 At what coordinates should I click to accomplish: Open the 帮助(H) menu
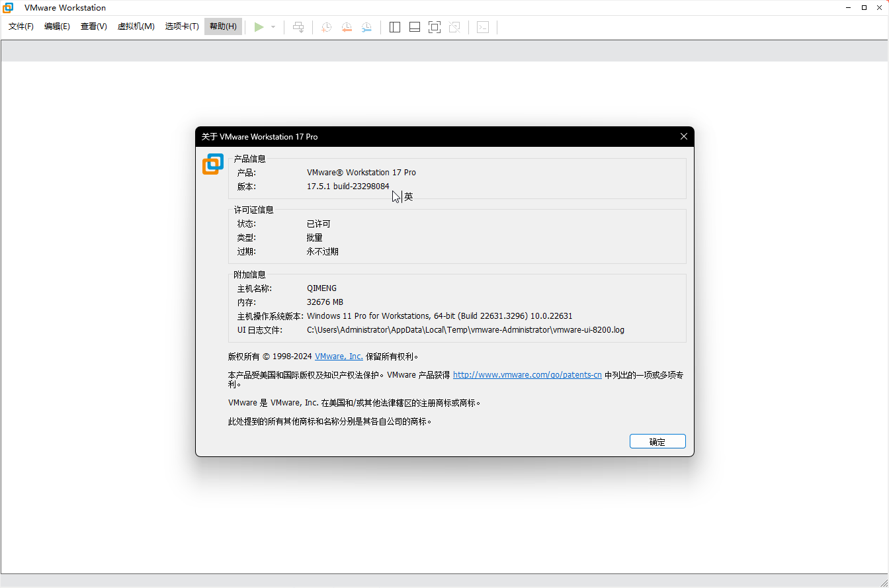pyautogui.click(x=223, y=26)
